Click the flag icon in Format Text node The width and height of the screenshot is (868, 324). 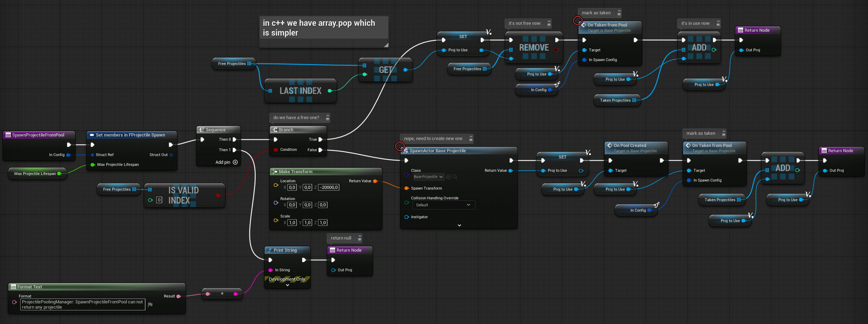tap(150, 305)
